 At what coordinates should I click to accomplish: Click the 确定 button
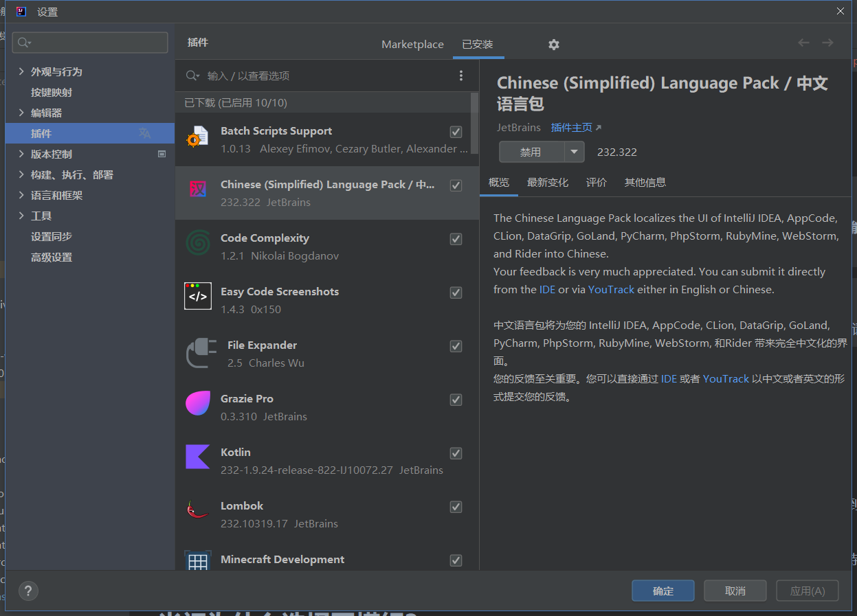tap(663, 591)
